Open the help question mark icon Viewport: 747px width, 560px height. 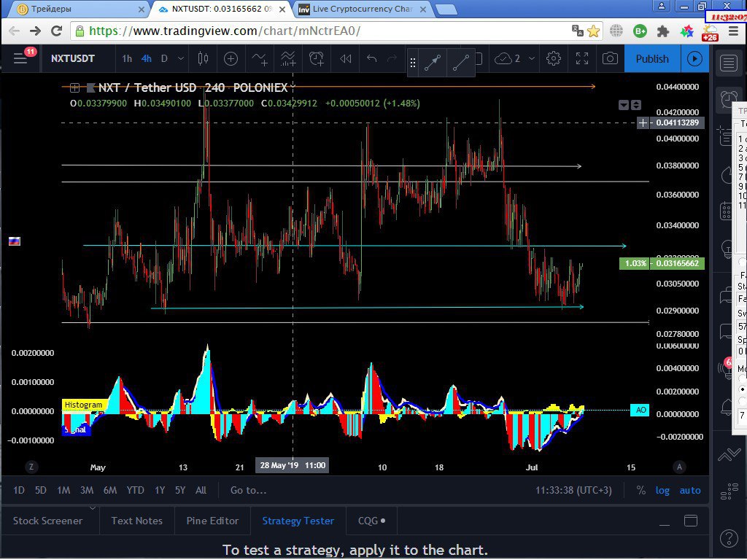click(x=729, y=538)
